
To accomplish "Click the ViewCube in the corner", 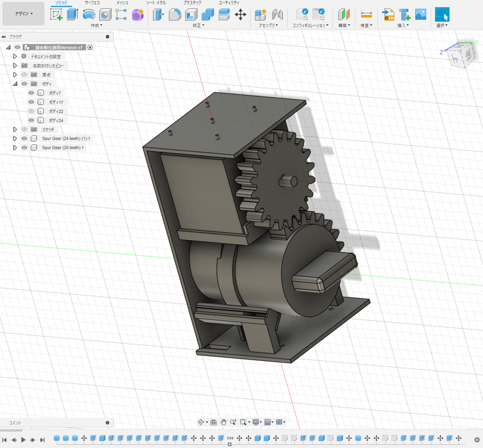I will pos(460,54).
